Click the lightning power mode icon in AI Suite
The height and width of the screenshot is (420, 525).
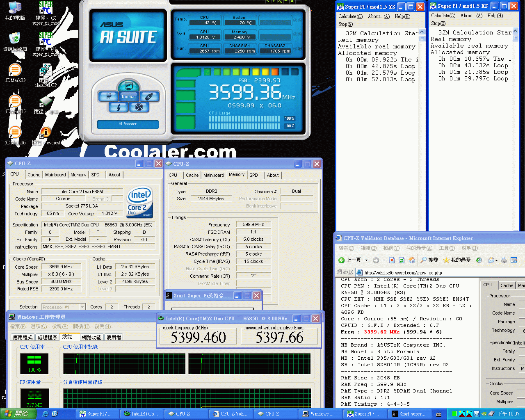pyautogui.click(x=118, y=107)
